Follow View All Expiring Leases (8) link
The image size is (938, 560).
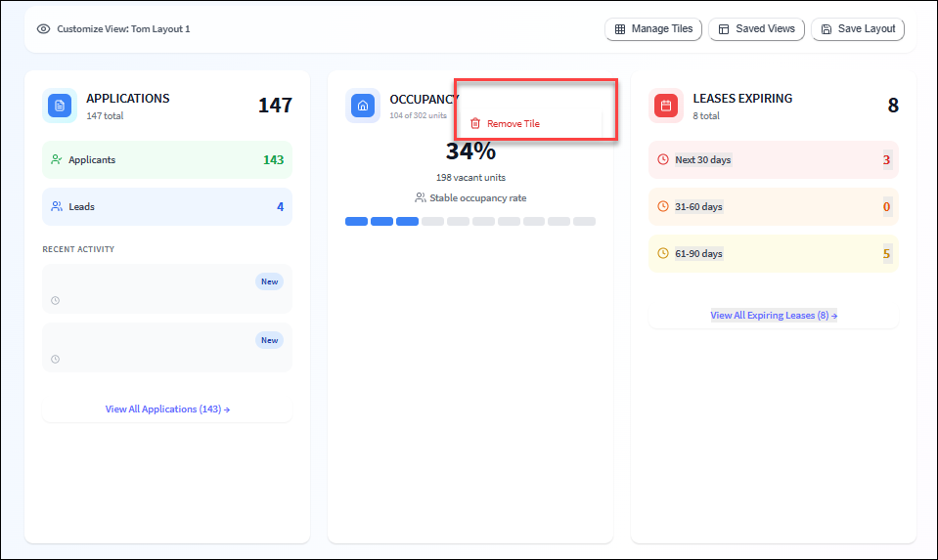tap(773, 316)
